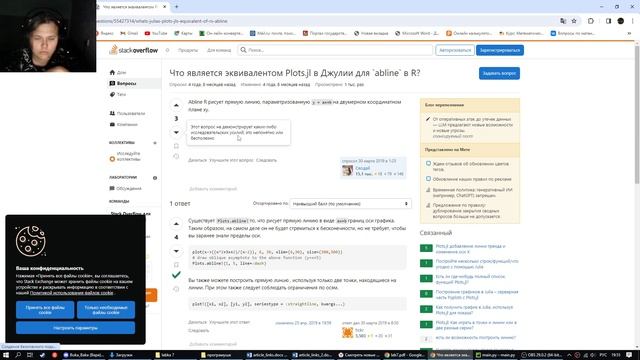This screenshot has height=360, width=640.
Task: Open cookie Customize settings button
Action: (76, 328)
